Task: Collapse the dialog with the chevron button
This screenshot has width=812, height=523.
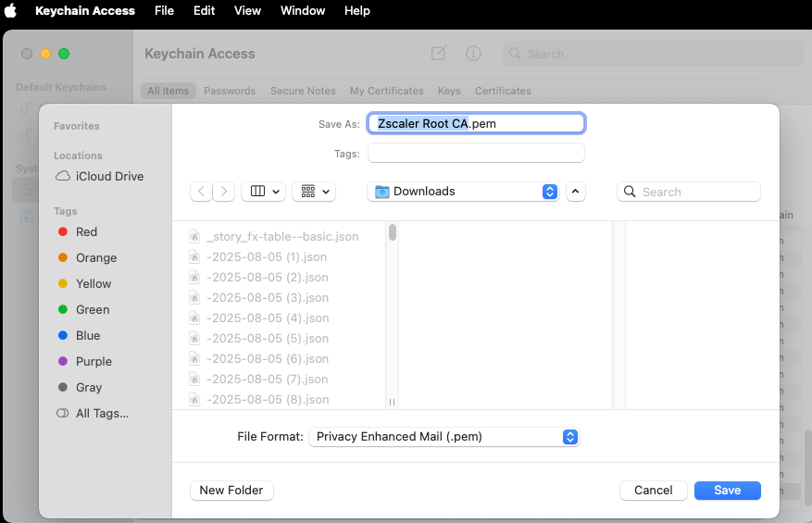Action: pos(575,192)
